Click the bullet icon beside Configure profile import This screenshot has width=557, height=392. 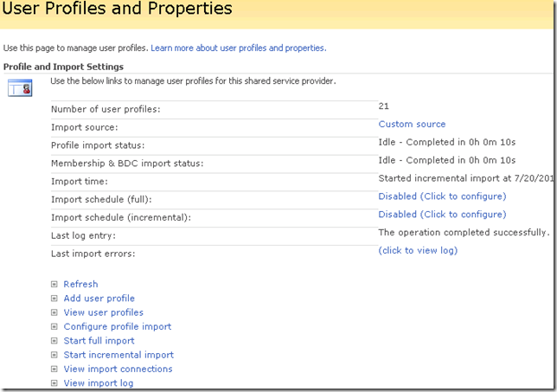54,326
